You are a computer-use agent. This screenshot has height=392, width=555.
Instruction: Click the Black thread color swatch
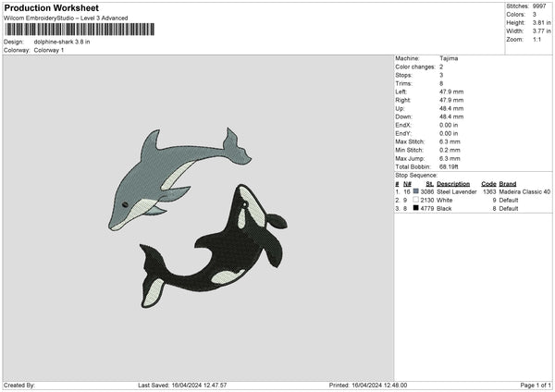tap(416, 209)
